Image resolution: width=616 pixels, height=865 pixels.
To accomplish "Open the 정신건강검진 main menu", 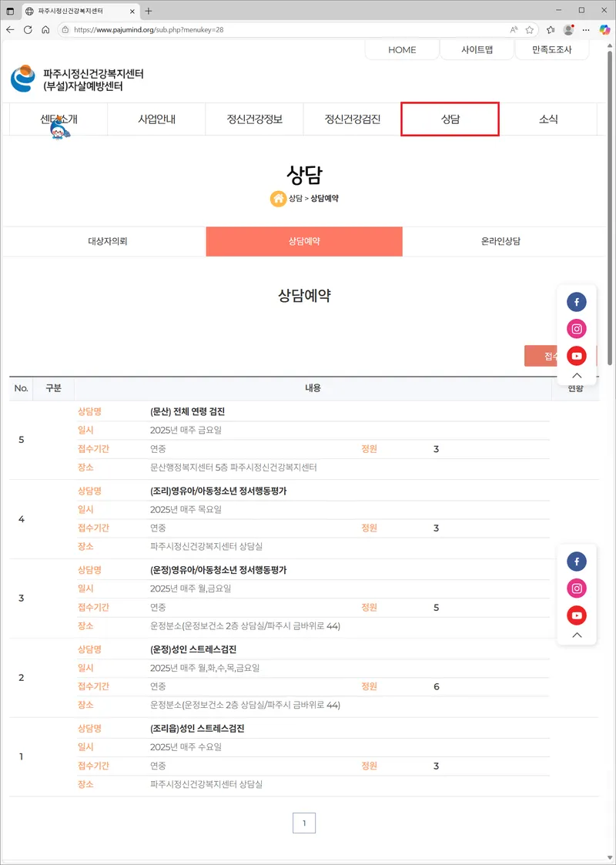I will pos(353,119).
